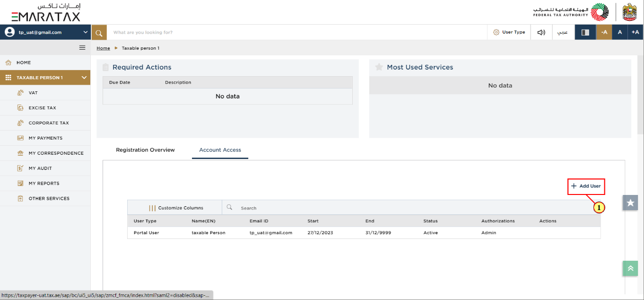Image resolution: width=644 pixels, height=300 pixels.
Task: Open Other Services menu item
Action: tap(45, 198)
